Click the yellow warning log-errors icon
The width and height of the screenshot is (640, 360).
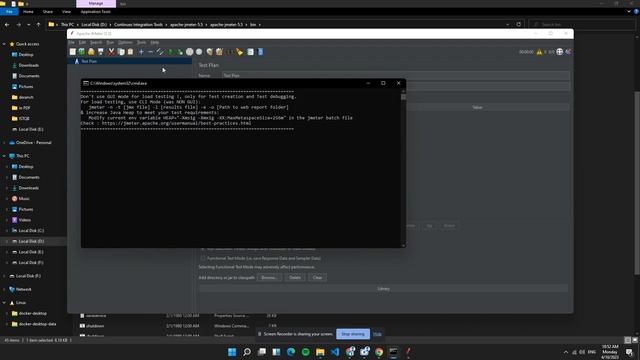coord(539,52)
